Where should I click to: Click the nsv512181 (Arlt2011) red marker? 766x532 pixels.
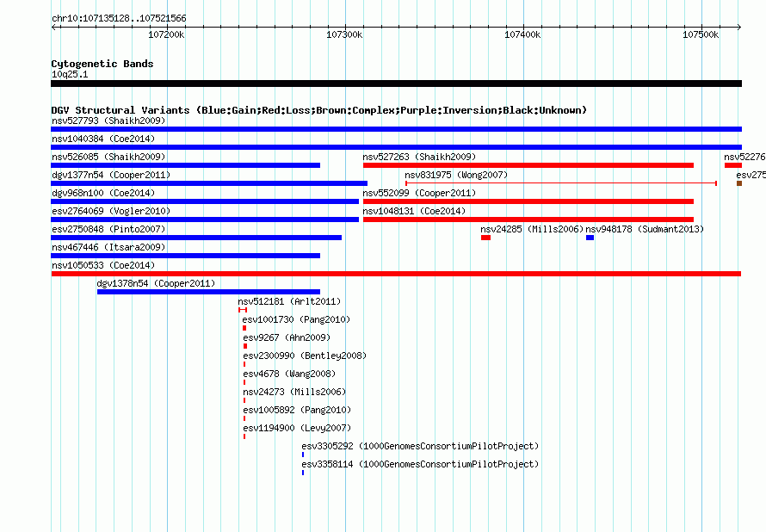pyautogui.click(x=243, y=310)
